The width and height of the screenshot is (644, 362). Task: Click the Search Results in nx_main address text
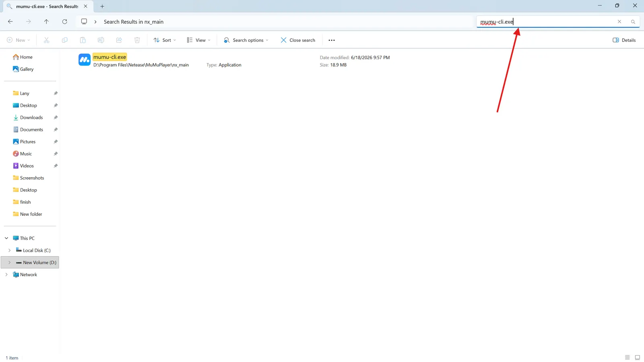tap(134, 22)
